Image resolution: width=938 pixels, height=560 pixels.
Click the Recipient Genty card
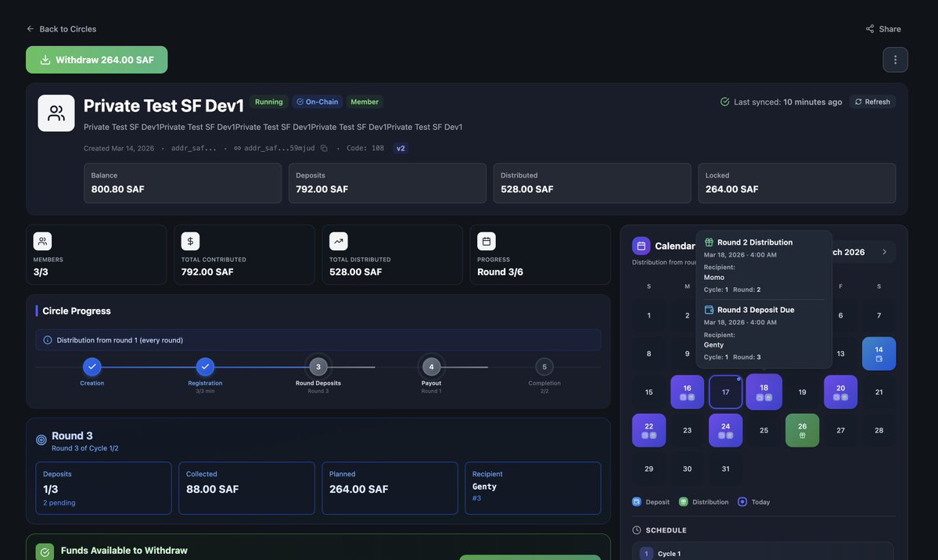pos(533,488)
